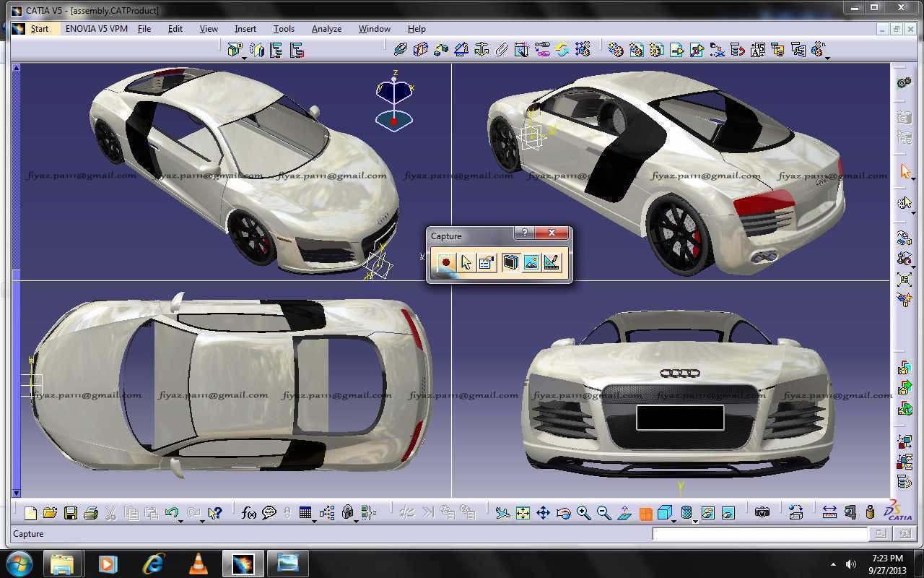The height and width of the screenshot is (578, 924).
Task: Open the File menu
Action: (144, 29)
